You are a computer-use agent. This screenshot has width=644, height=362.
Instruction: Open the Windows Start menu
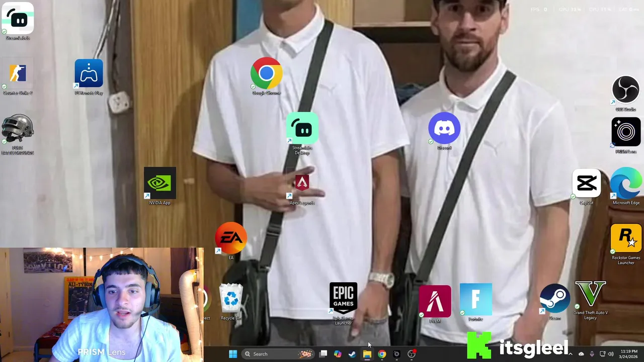[233, 354]
